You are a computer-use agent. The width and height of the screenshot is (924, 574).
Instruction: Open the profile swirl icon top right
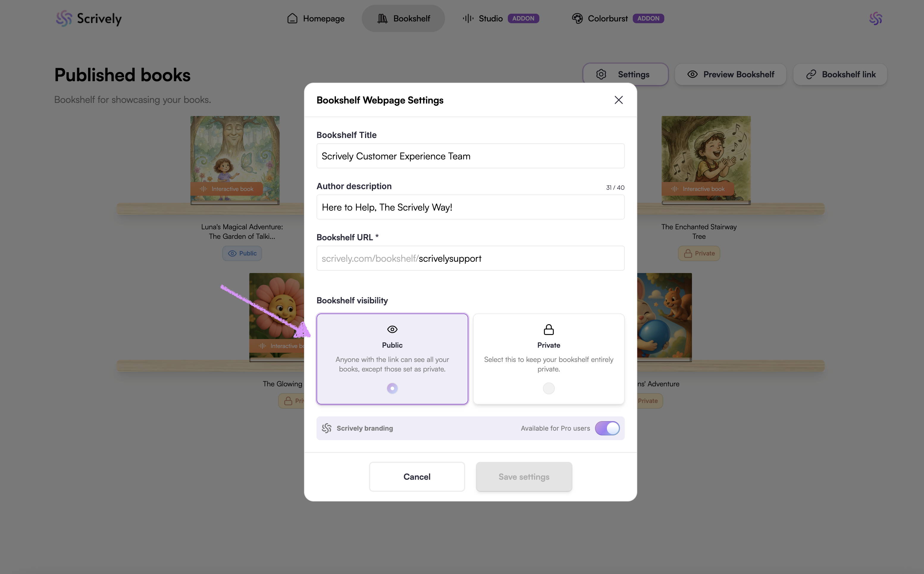[x=876, y=18]
